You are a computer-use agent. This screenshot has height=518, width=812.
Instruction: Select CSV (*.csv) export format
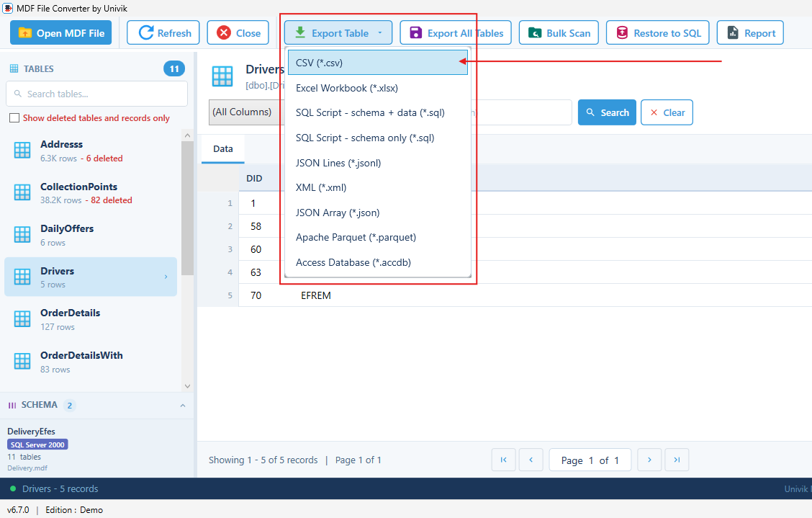pyautogui.click(x=377, y=63)
